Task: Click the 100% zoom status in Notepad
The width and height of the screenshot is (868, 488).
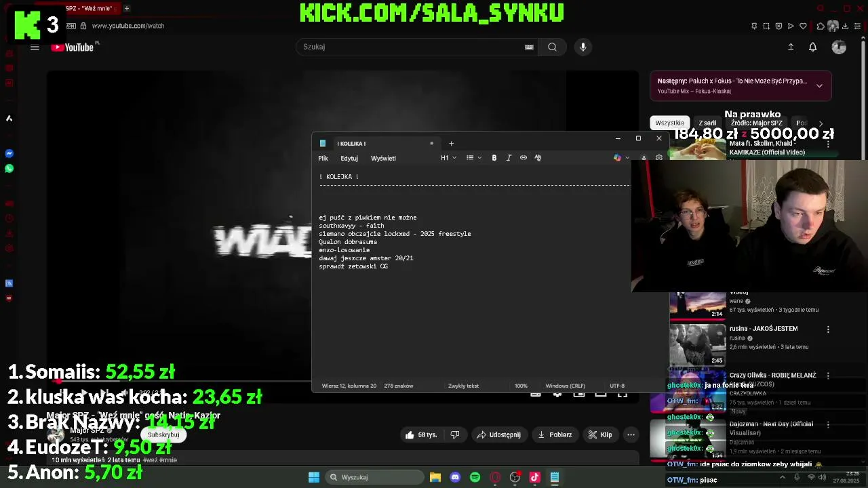Action: click(521, 386)
